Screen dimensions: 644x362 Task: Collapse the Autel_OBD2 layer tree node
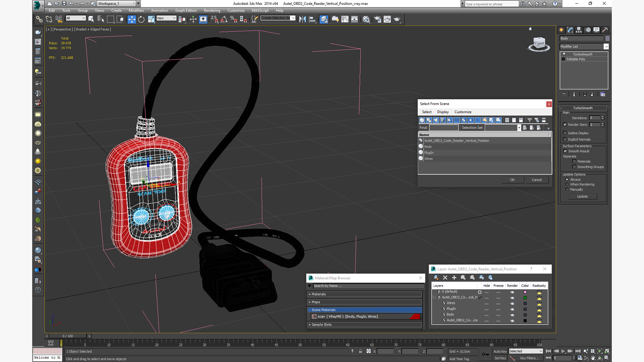point(434,297)
